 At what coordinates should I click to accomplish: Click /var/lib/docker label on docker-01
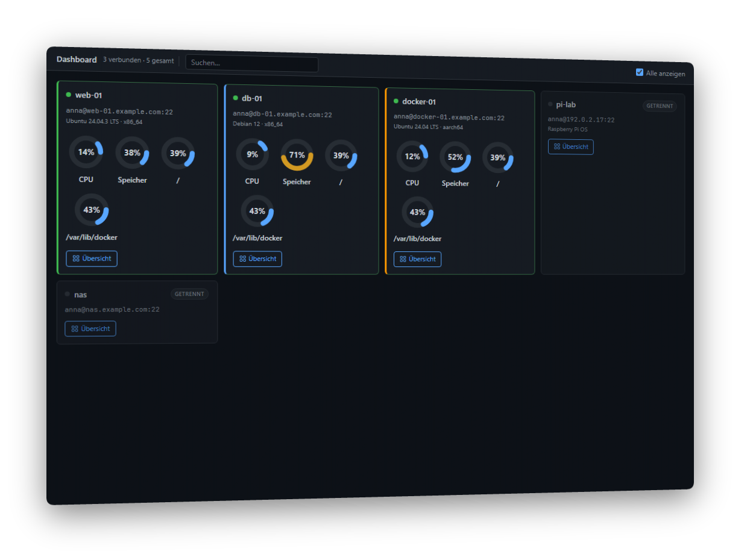pos(417,239)
